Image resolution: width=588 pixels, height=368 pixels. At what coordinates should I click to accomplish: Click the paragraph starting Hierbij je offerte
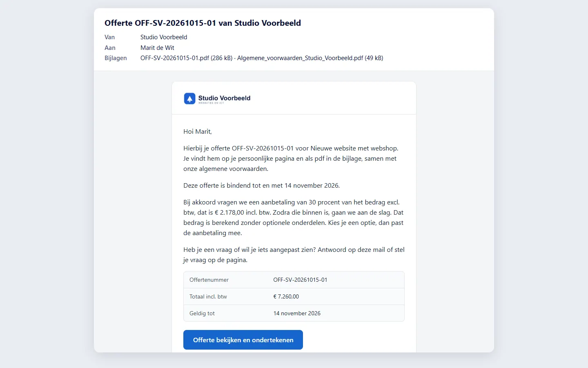tap(291, 159)
